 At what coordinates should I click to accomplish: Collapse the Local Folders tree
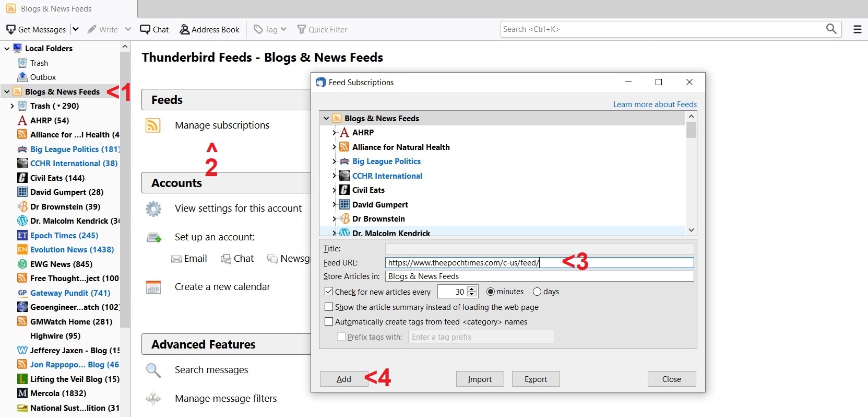(7, 49)
